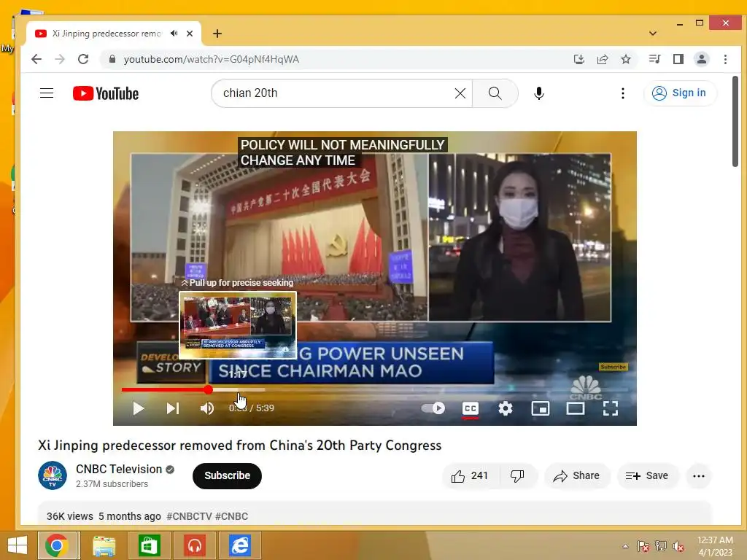Open more actions ellipsis menu below video
Image resolution: width=747 pixels, height=560 pixels.
click(698, 475)
